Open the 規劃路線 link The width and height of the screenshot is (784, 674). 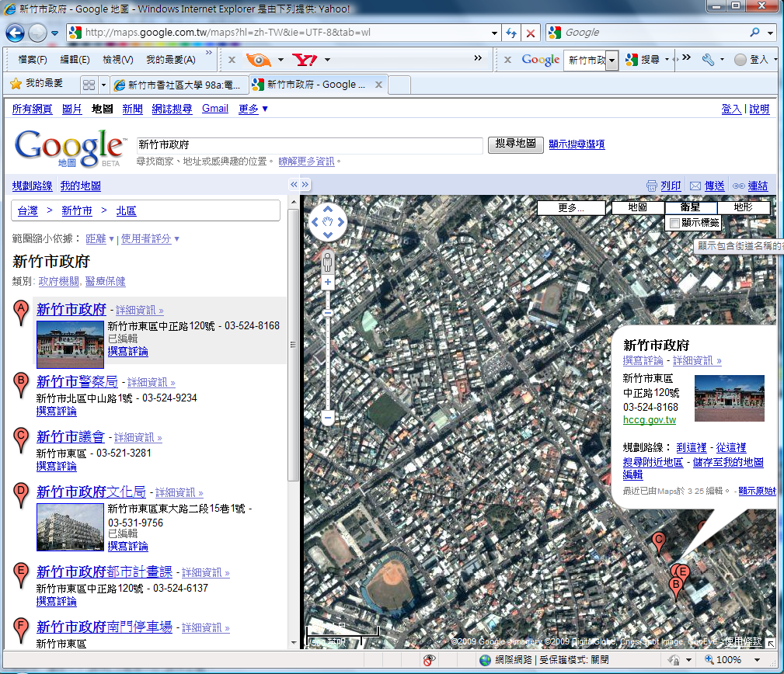[x=33, y=186]
